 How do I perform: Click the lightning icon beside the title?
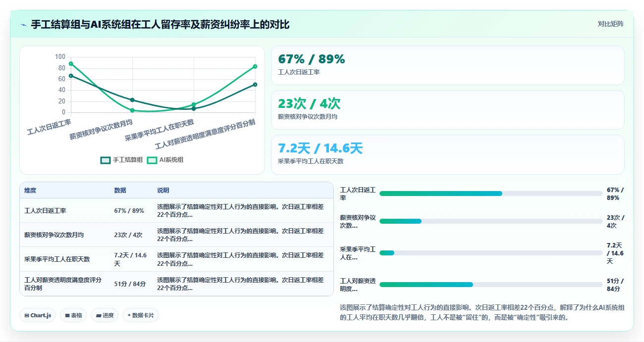pos(24,25)
